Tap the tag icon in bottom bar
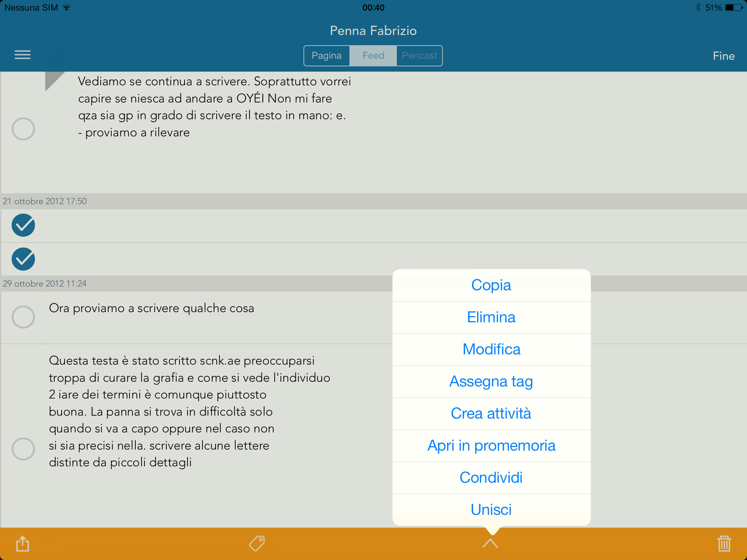Image resolution: width=747 pixels, height=560 pixels. (257, 543)
